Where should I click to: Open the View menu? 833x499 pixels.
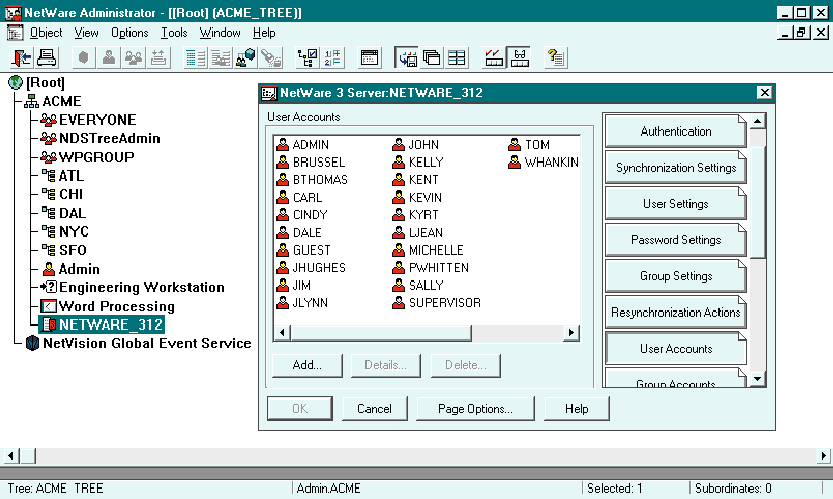[86, 33]
